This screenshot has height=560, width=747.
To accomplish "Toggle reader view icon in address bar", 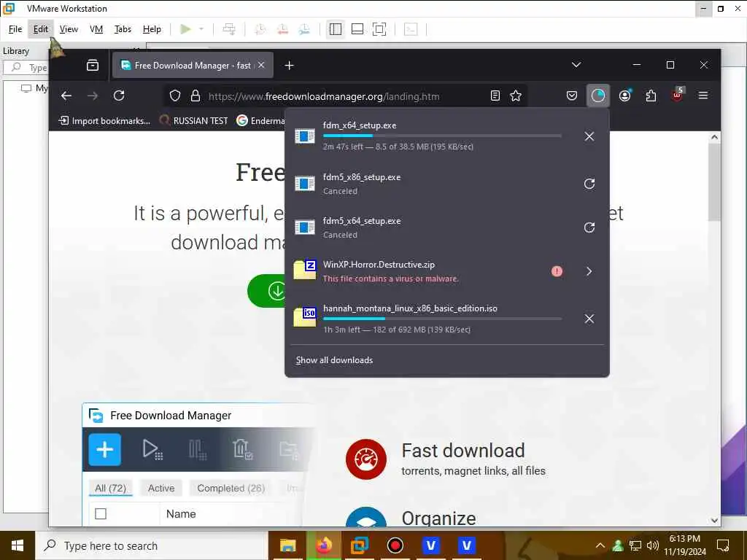I will (495, 96).
